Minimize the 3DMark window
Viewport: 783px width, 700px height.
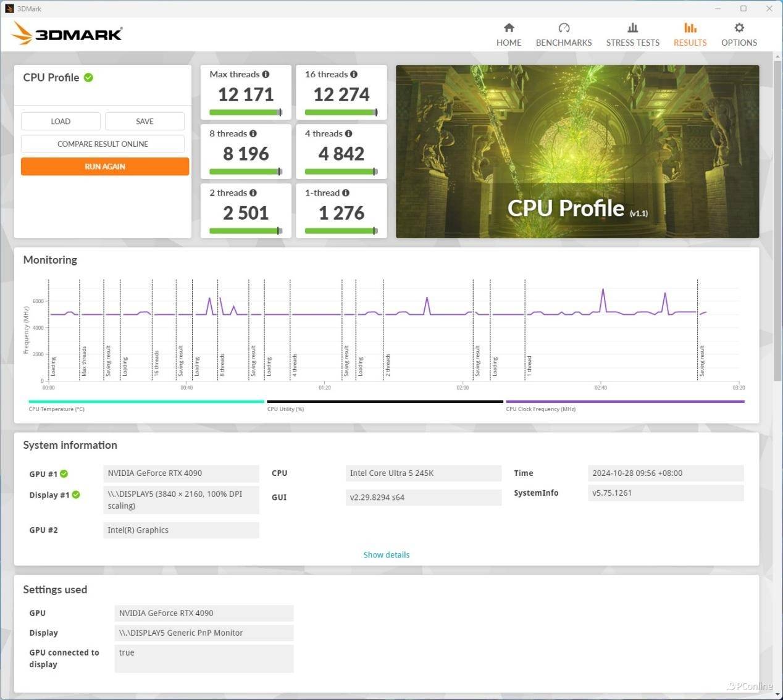(x=718, y=9)
